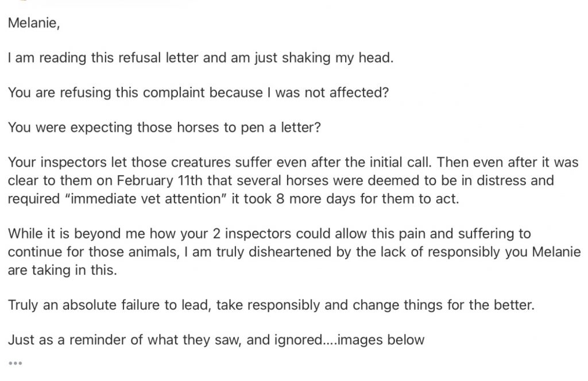This screenshot has height=381, width=588.
Task: Click the "are taking in this." line
Action: click(62, 271)
